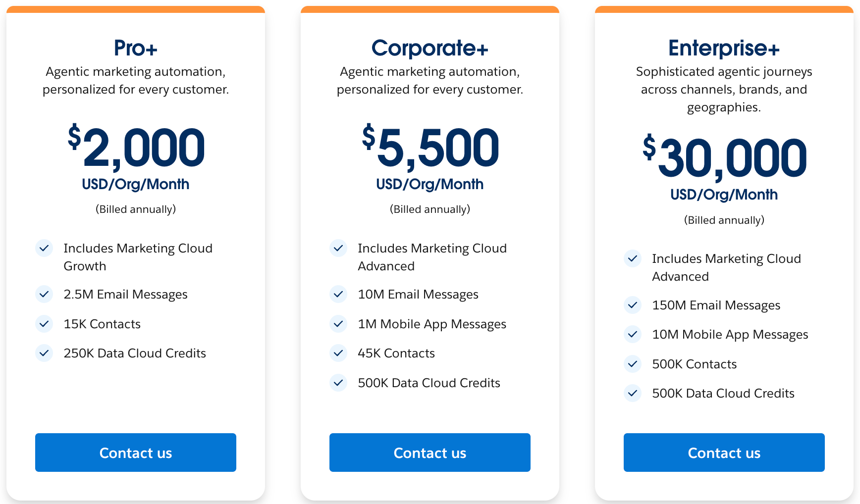Click the checkmark next to 2.5M Email Messages
The image size is (860, 504).
pyautogui.click(x=44, y=294)
